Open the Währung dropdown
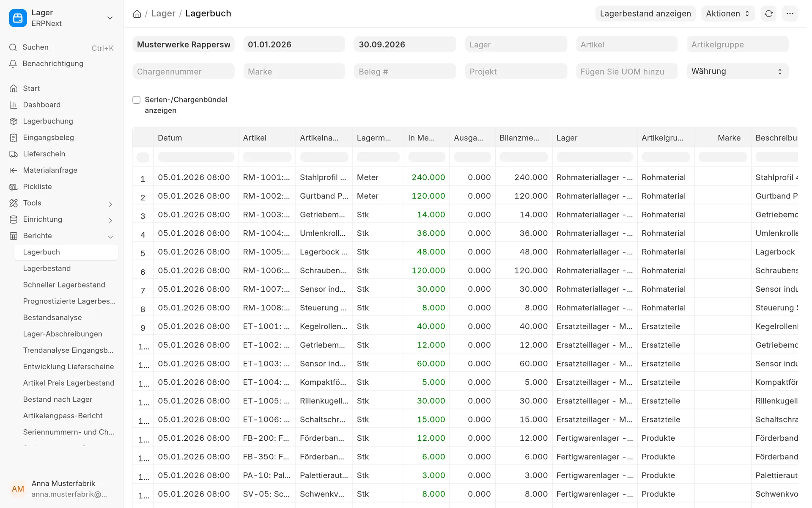 pos(737,71)
